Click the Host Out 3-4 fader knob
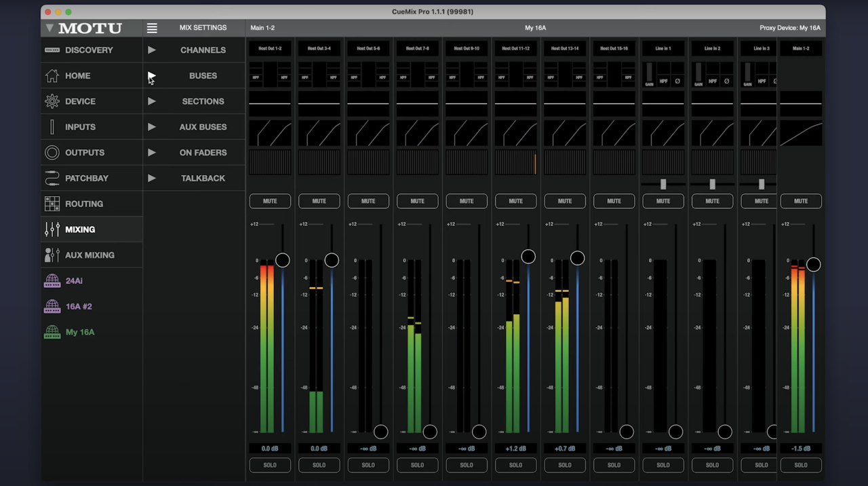The image size is (868, 486). point(332,260)
